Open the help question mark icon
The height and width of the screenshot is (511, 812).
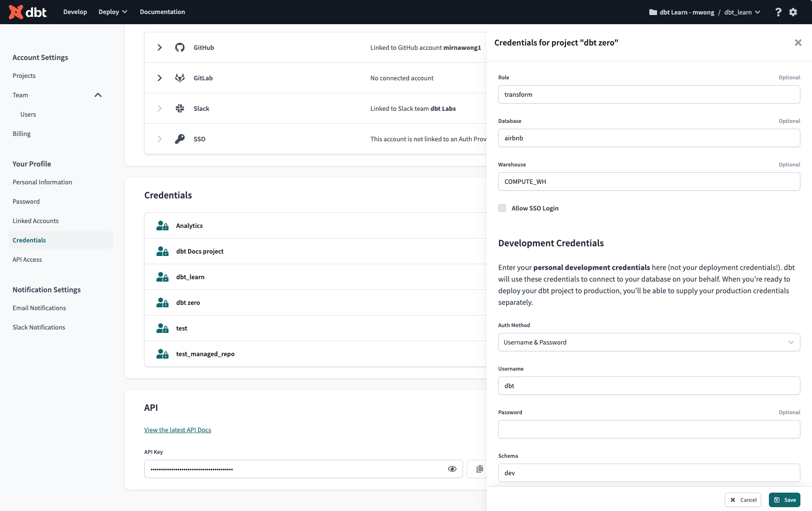click(x=778, y=12)
